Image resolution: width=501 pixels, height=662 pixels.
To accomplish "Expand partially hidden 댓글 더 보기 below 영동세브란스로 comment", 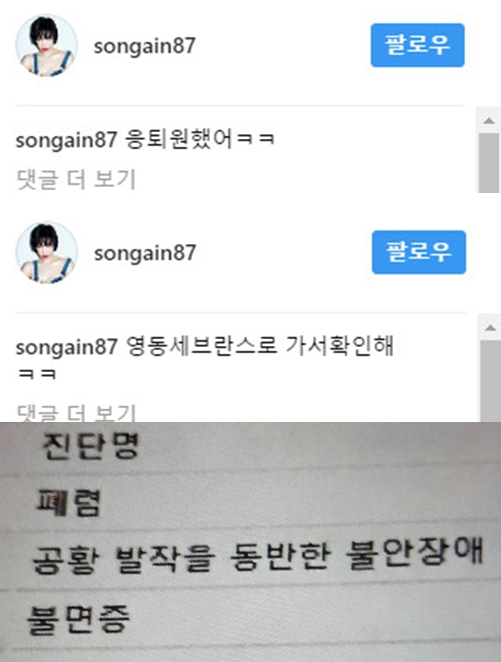I will point(76,412).
